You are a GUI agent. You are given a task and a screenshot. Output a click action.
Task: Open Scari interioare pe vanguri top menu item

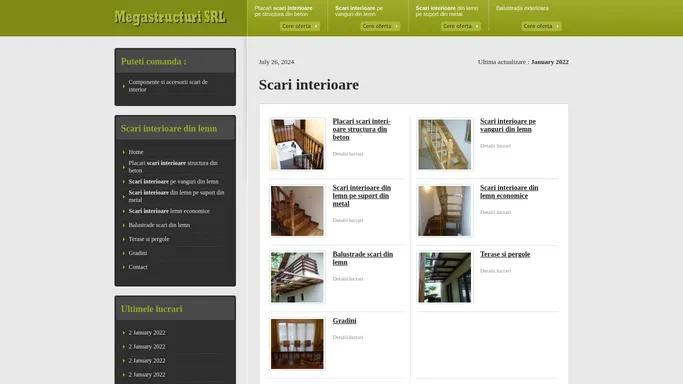coord(359,11)
